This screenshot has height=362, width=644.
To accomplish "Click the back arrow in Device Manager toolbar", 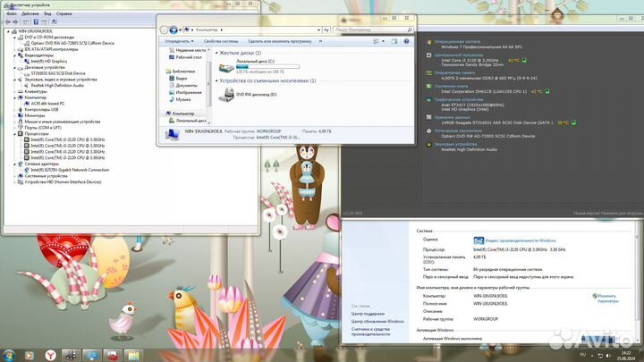I will coord(8,21).
